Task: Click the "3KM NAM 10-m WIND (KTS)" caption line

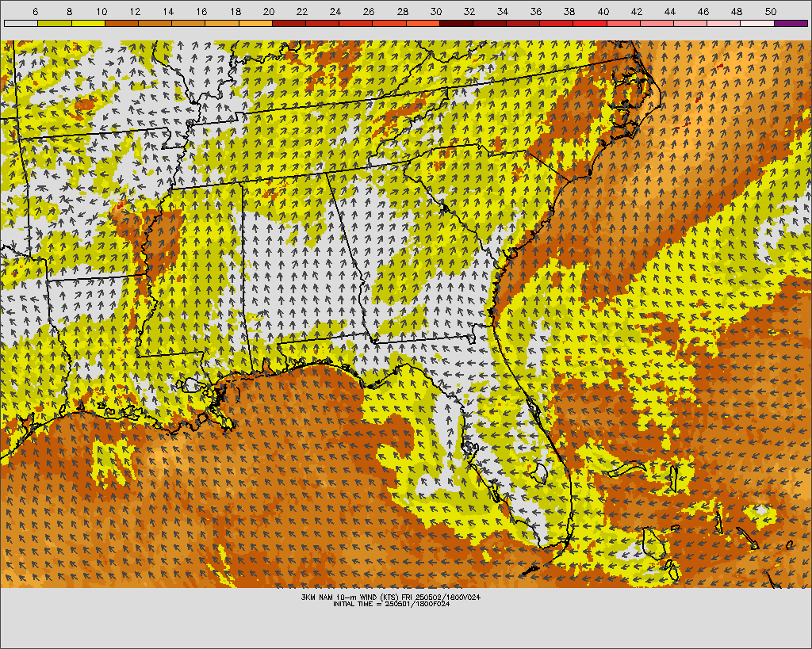Action: (x=391, y=597)
